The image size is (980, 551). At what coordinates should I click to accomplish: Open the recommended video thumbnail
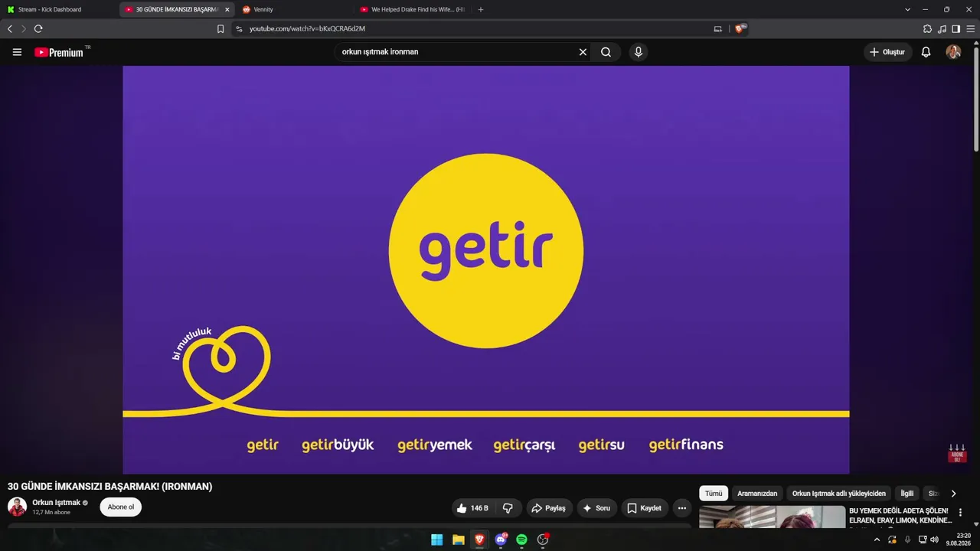tap(772, 517)
